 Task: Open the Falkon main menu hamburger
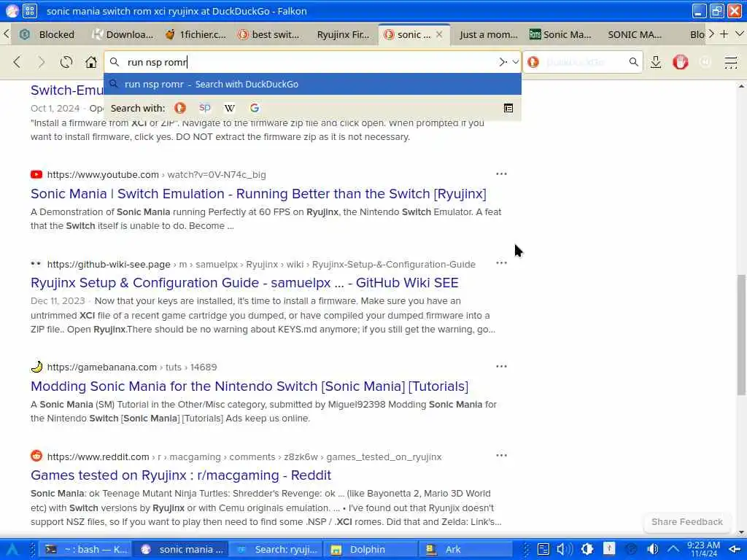[730, 62]
